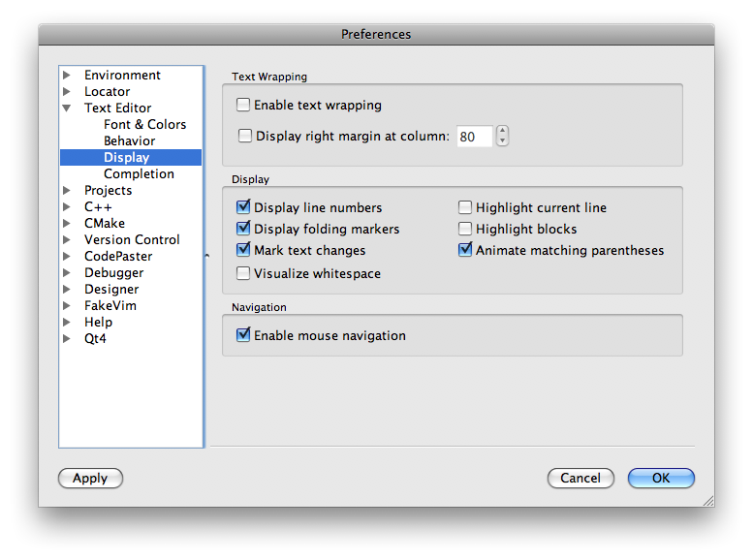Select Behavior under Text Editor
The image size is (753, 560).
click(x=129, y=141)
